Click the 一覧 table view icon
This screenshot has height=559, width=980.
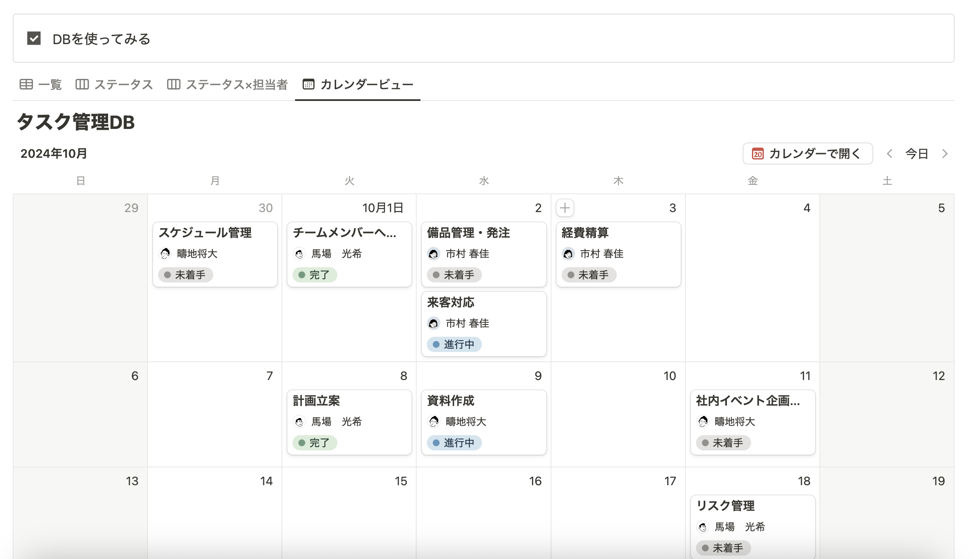(x=26, y=84)
